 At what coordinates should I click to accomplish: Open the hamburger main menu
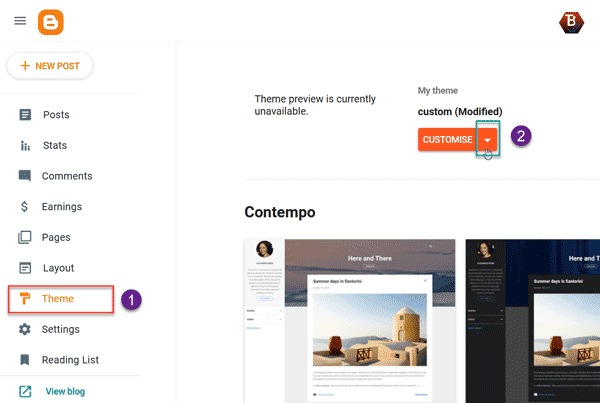(20, 21)
